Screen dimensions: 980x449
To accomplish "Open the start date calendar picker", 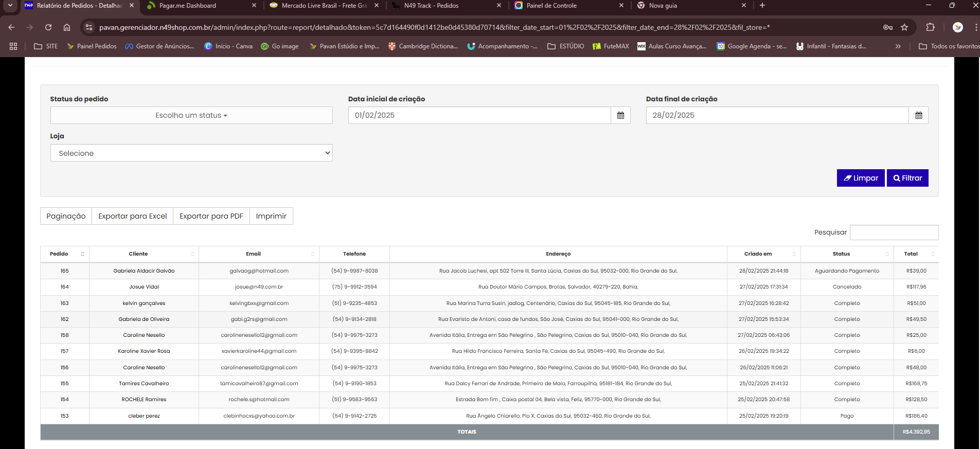I will click(x=620, y=115).
